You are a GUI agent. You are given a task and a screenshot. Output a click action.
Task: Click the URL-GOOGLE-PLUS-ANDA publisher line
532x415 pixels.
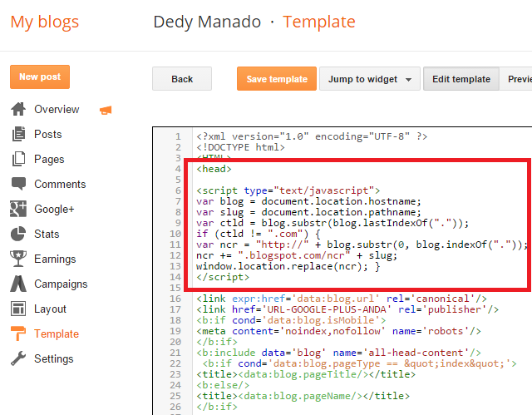pos(347,309)
